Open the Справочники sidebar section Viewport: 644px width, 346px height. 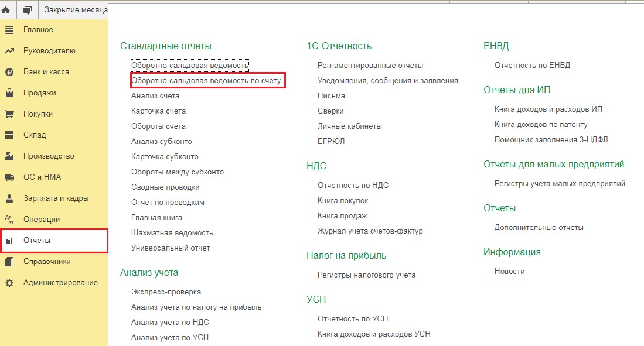click(47, 262)
